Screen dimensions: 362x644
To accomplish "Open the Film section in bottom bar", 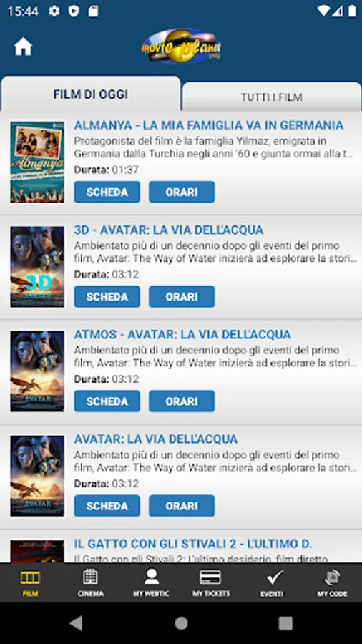I will tap(30, 582).
